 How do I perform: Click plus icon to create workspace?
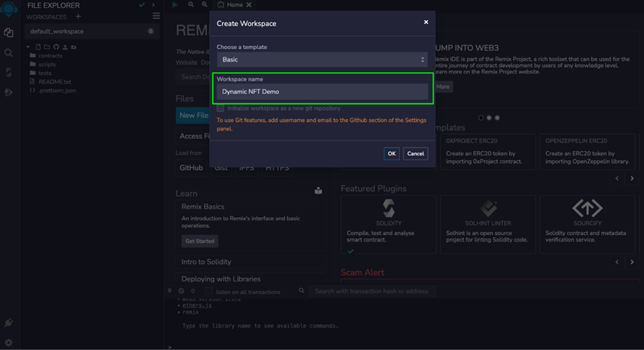pyautogui.click(x=78, y=16)
